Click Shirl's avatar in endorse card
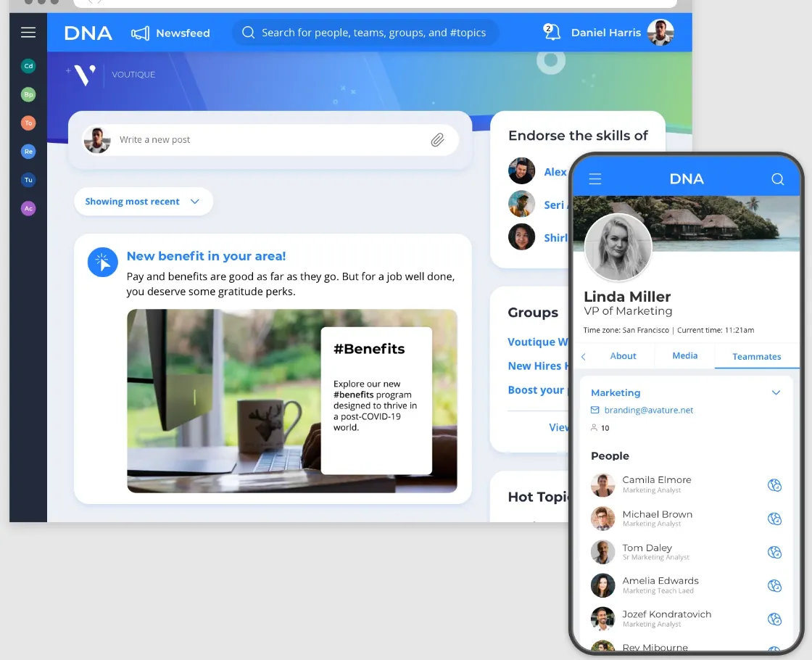The image size is (812, 660). point(521,236)
